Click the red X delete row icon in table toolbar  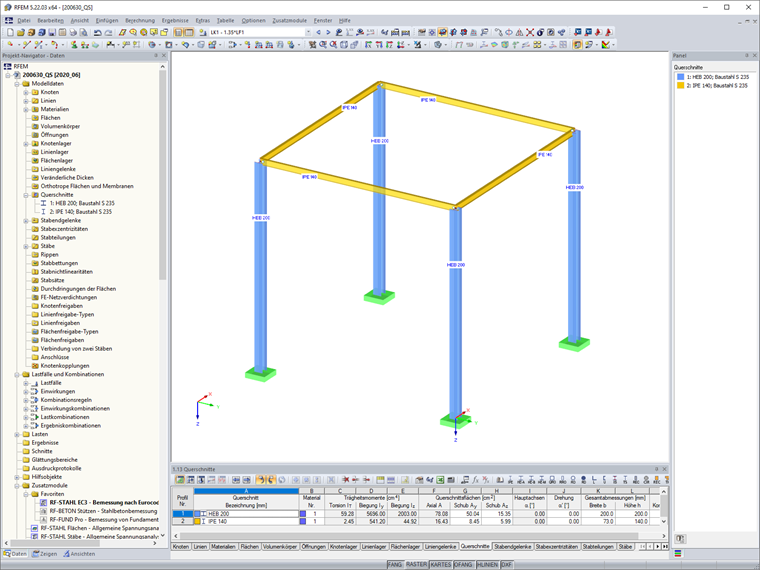346,480
